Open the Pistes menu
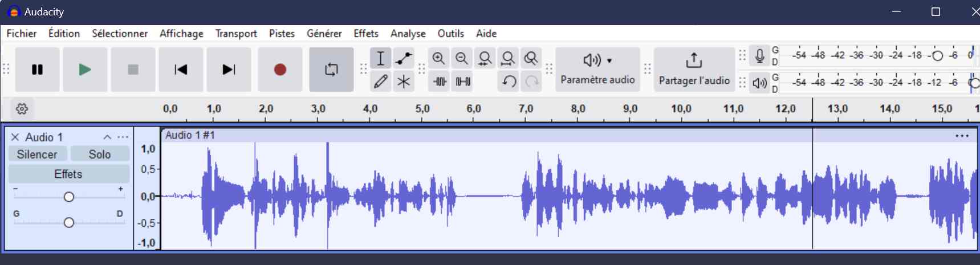This screenshot has height=265, width=980. point(282,34)
